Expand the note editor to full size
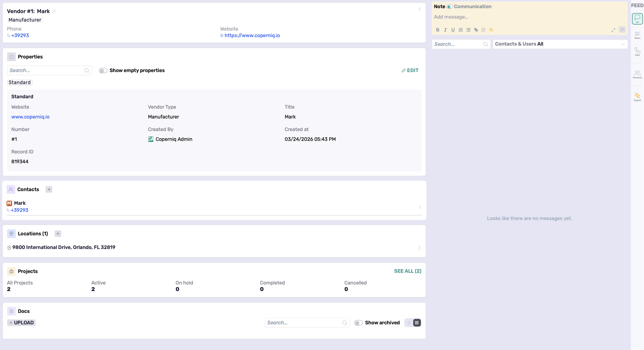This screenshot has height=350, width=644. point(613,30)
